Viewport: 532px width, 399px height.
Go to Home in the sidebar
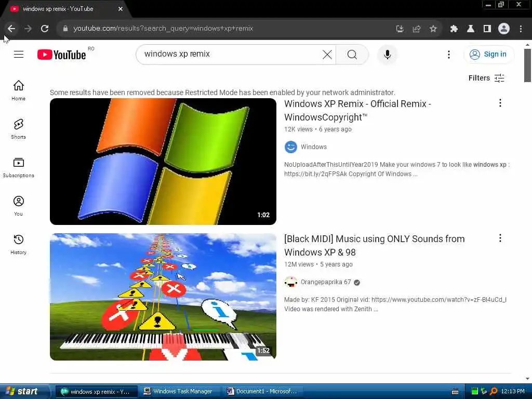tap(19, 90)
